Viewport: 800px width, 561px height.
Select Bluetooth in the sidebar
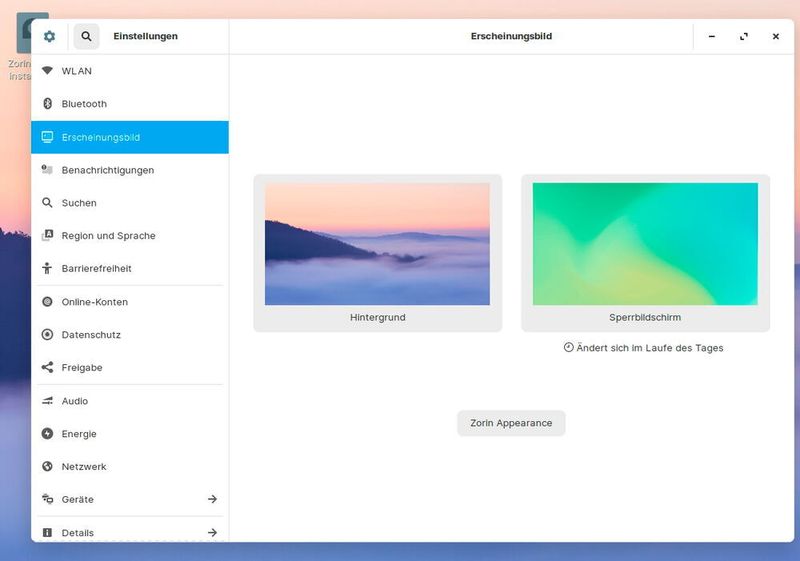(x=130, y=104)
